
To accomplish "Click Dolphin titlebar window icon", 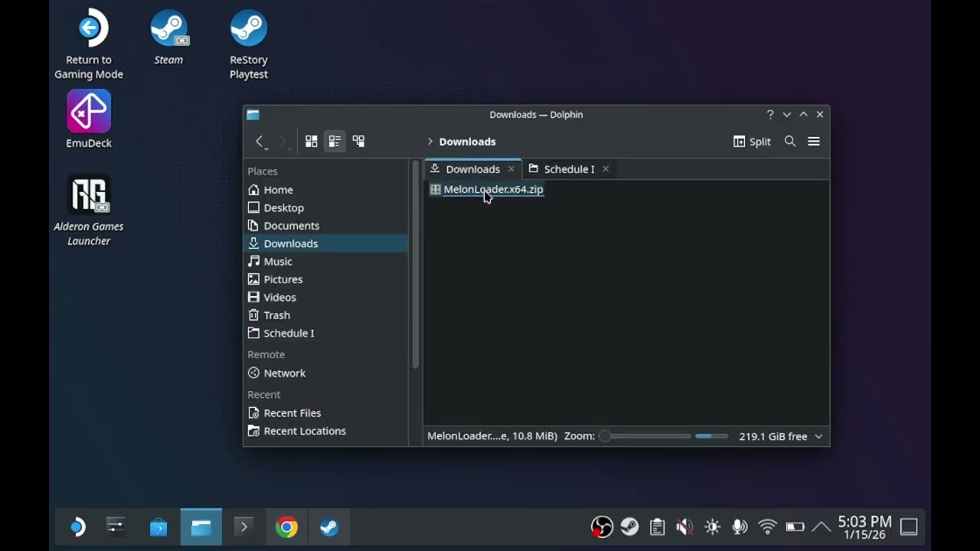I will (253, 115).
